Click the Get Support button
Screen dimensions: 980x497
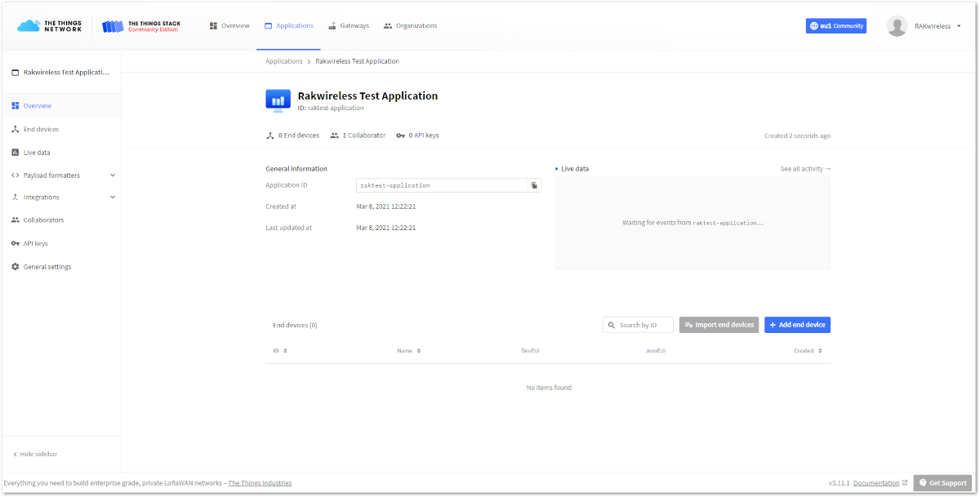click(x=942, y=483)
